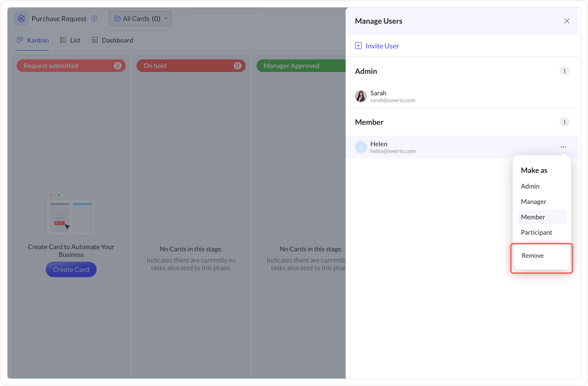Choose Member role option in menu
Image resolution: width=588 pixels, height=386 pixels.
pyautogui.click(x=533, y=217)
